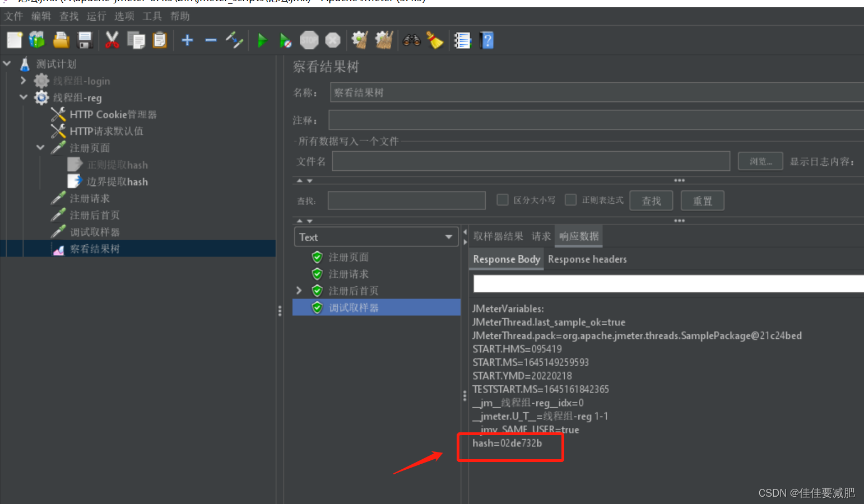Switch to the Response Body tab

[x=507, y=259]
